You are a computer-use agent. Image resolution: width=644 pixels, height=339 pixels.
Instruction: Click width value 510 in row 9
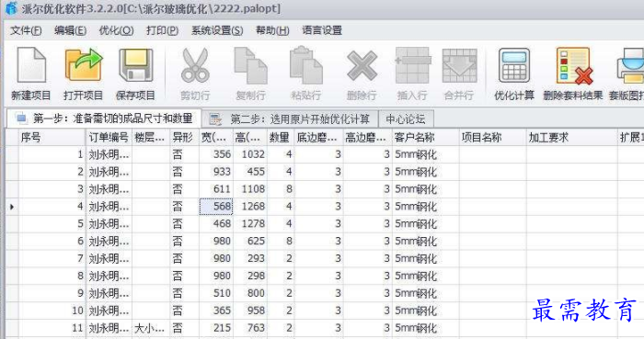(222, 293)
